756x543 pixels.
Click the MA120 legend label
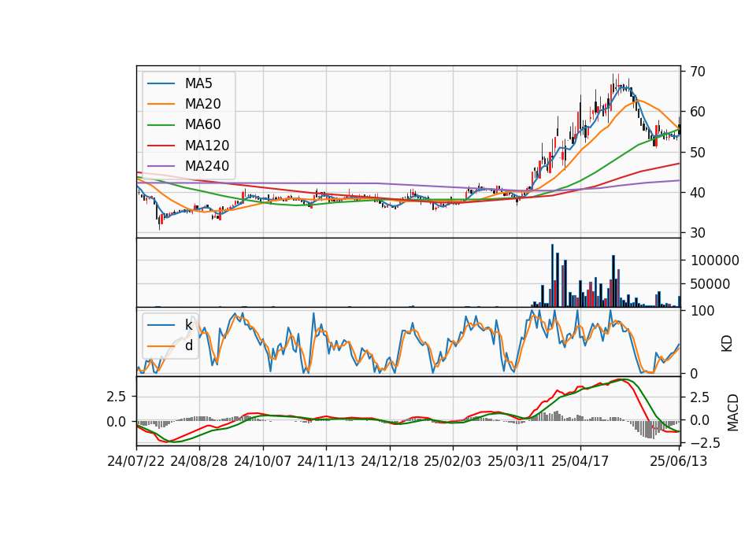pyautogui.click(x=207, y=146)
